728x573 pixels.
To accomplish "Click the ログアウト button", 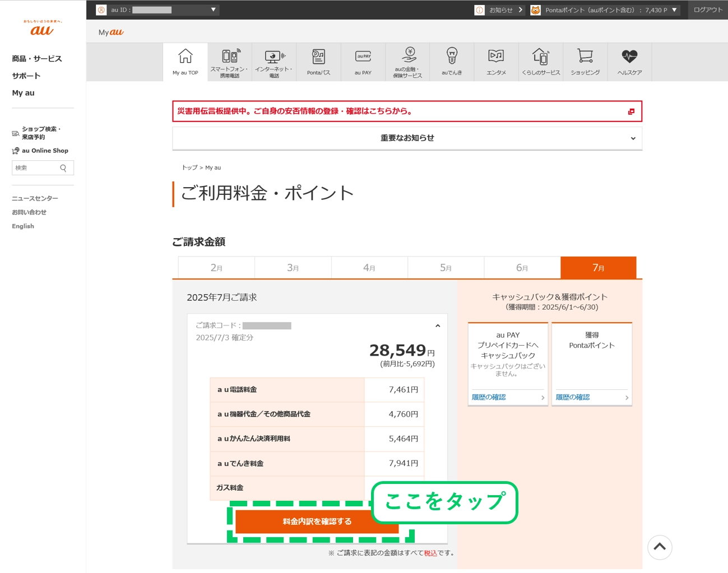I will 708,10.
